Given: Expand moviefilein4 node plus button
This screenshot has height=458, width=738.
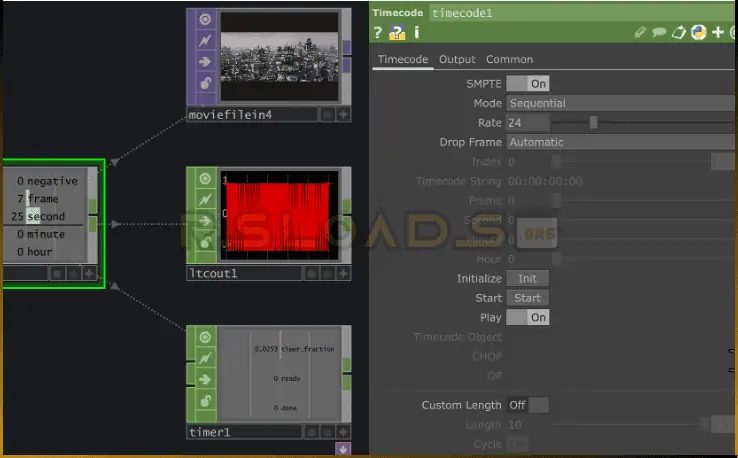Looking at the screenshot, I should pyautogui.click(x=343, y=115).
